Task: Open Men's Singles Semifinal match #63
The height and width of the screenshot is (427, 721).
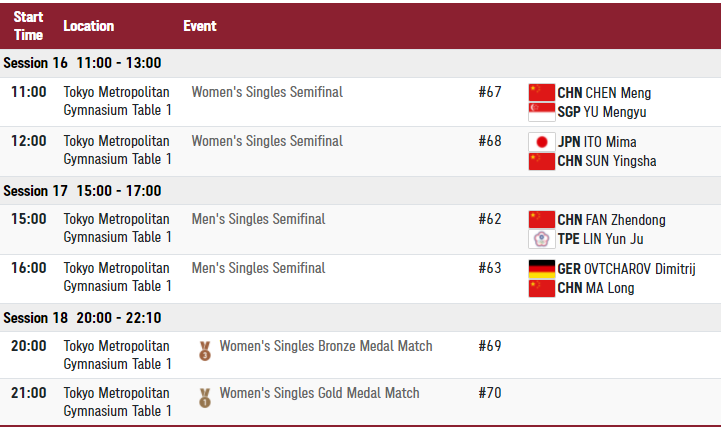Action: point(258,268)
